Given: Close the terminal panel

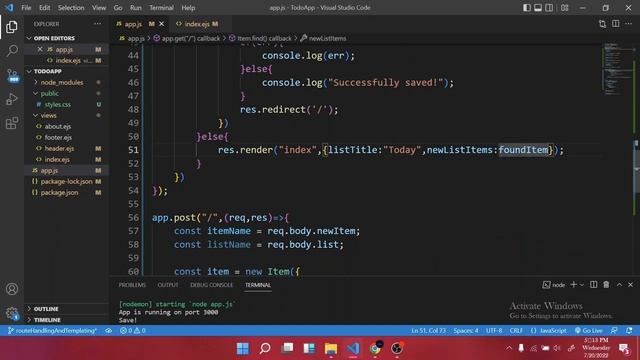Looking at the screenshot, I should [630, 285].
